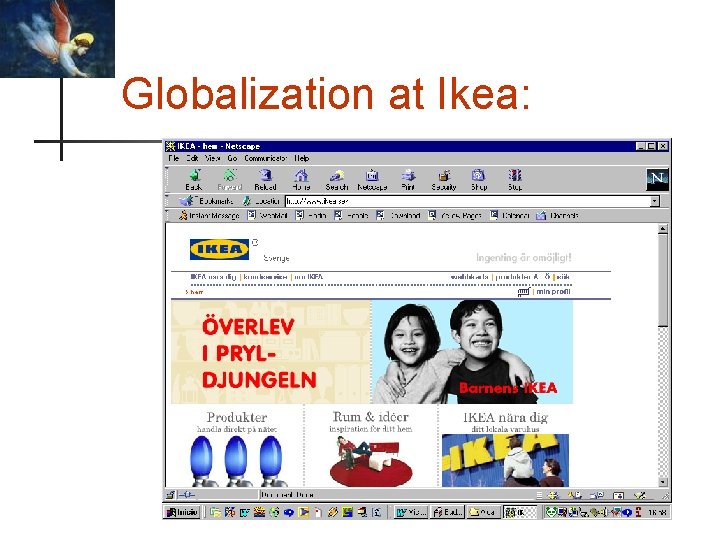The width and height of the screenshot is (720, 540).
Task: Go to the Home page
Action: click(x=301, y=180)
